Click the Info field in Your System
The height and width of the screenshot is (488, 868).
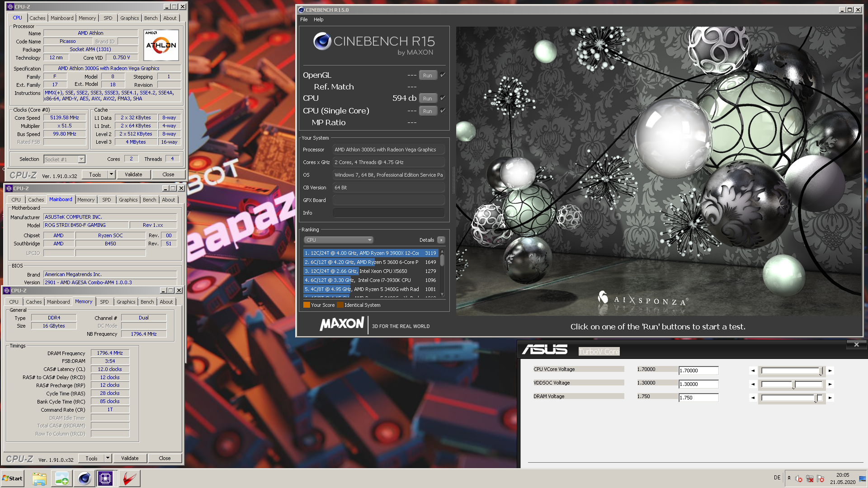click(x=389, y=213)
